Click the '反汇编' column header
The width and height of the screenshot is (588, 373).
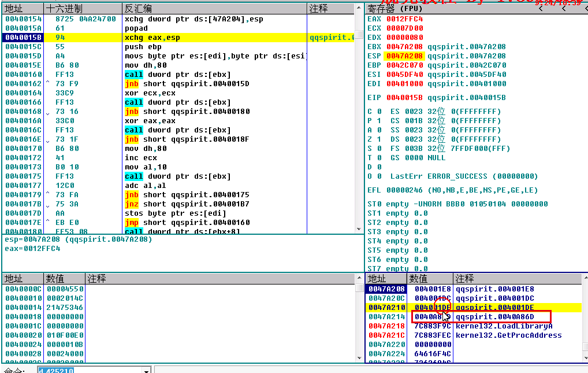pos(214,8)
